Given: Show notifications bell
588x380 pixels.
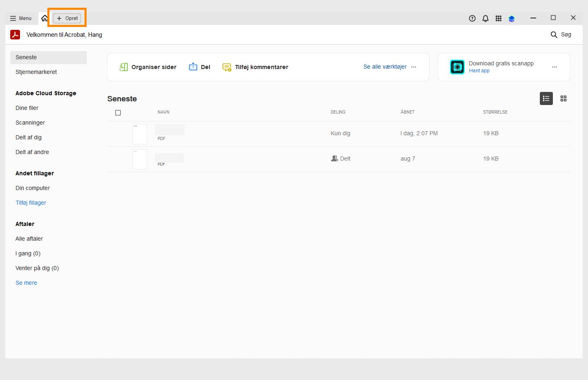Looking at the screenshot, I should tap(486, 18).
